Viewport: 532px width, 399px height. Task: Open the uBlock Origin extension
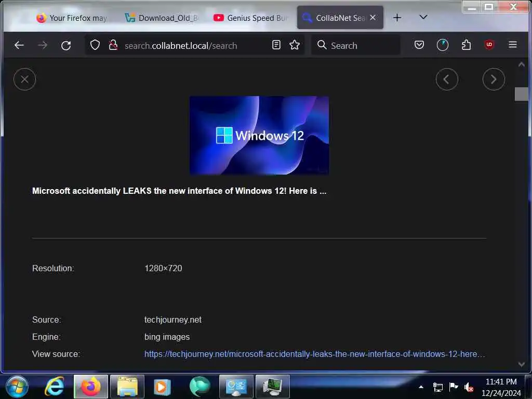489,45
